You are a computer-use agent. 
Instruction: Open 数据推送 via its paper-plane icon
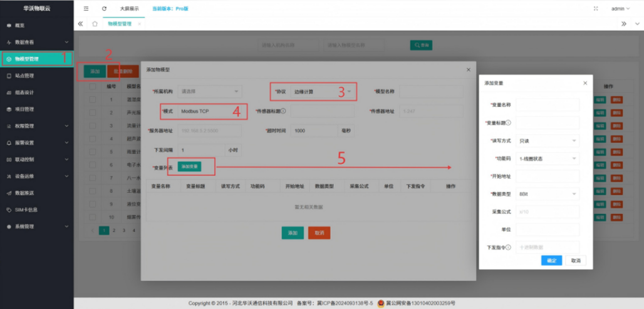point(9,193)
